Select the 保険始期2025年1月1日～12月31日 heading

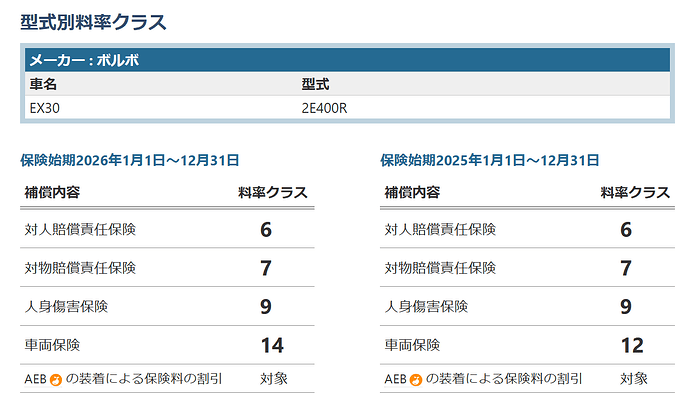click(489, 160)
